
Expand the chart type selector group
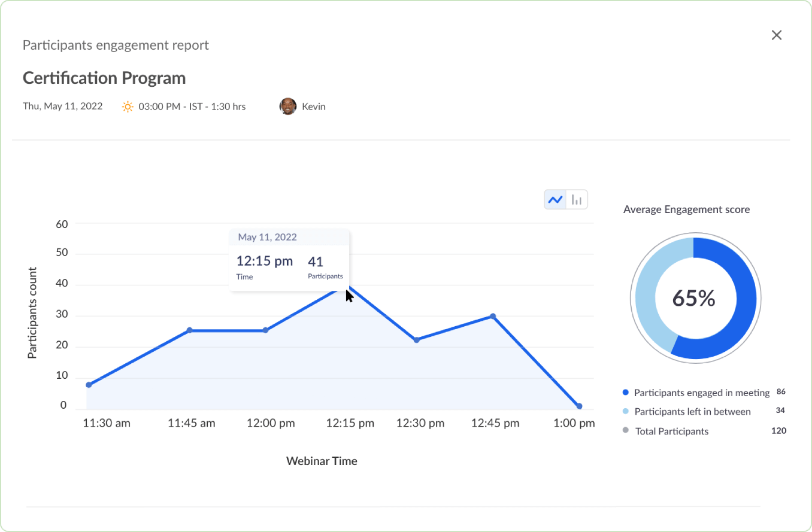pyautogui.click(x=565, y=199)
